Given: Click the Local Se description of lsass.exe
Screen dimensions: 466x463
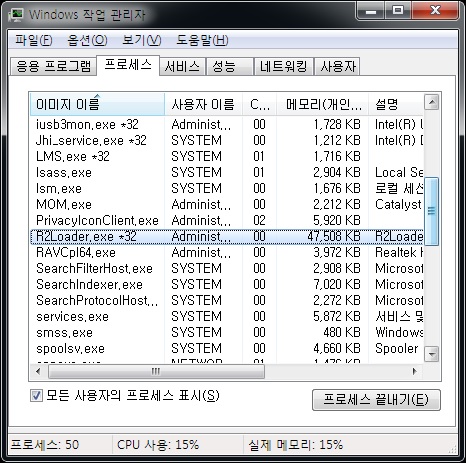Looking at the screenshot, I should 399,173.
